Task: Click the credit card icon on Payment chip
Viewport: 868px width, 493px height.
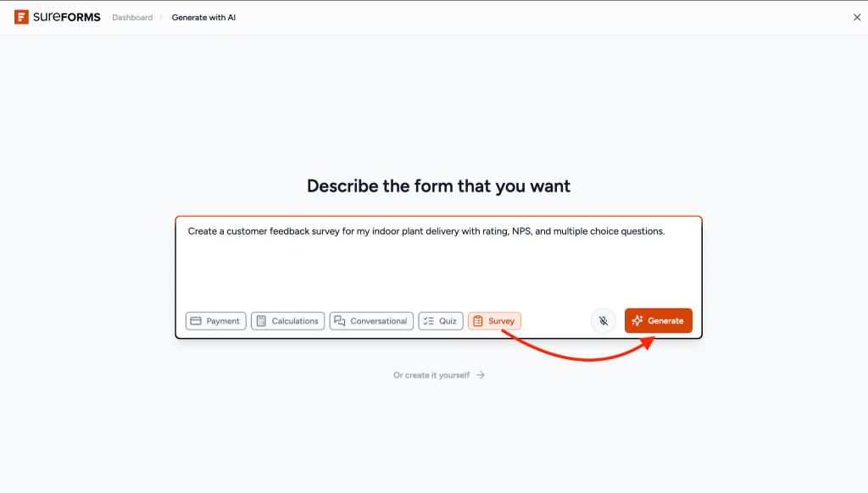Action: (196, 321)
